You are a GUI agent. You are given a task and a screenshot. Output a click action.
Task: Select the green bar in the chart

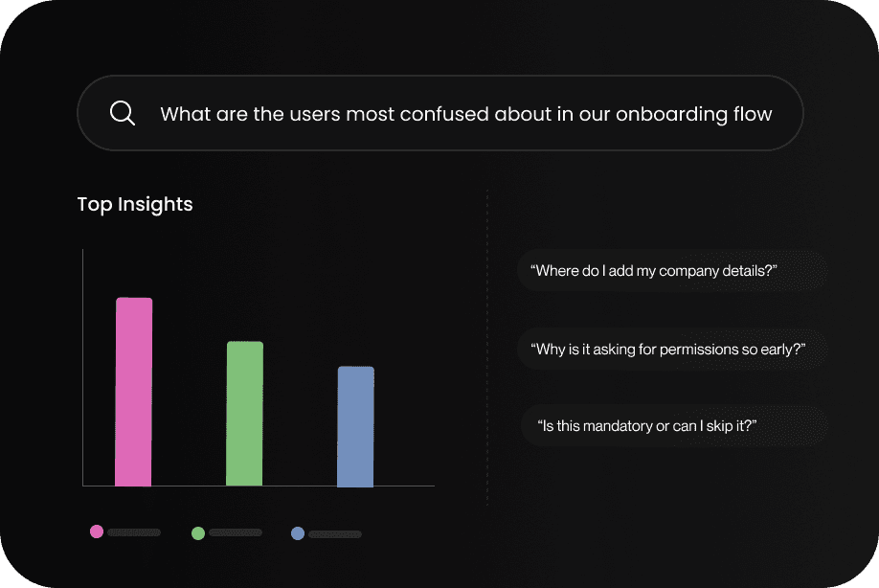click(x=244, y=412)
